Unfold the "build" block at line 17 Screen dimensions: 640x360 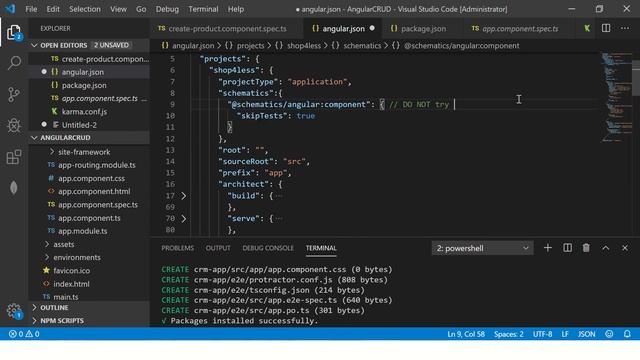click(184, 196)
